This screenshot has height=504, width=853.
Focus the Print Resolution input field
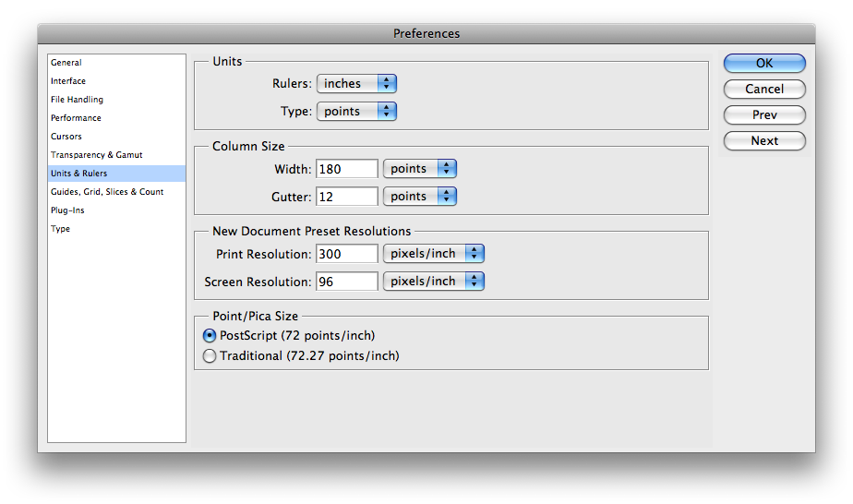click(346, 254)
